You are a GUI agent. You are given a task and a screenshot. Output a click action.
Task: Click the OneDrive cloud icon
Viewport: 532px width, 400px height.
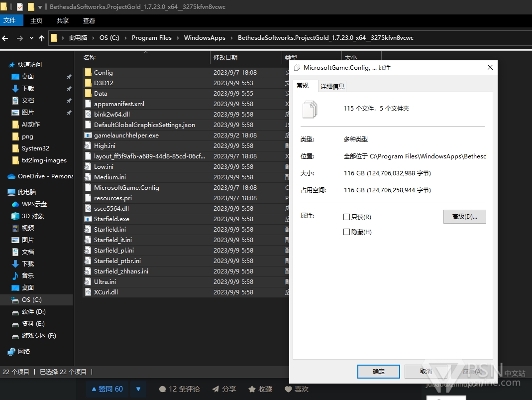pyautogui.click(x=11, y=176)
